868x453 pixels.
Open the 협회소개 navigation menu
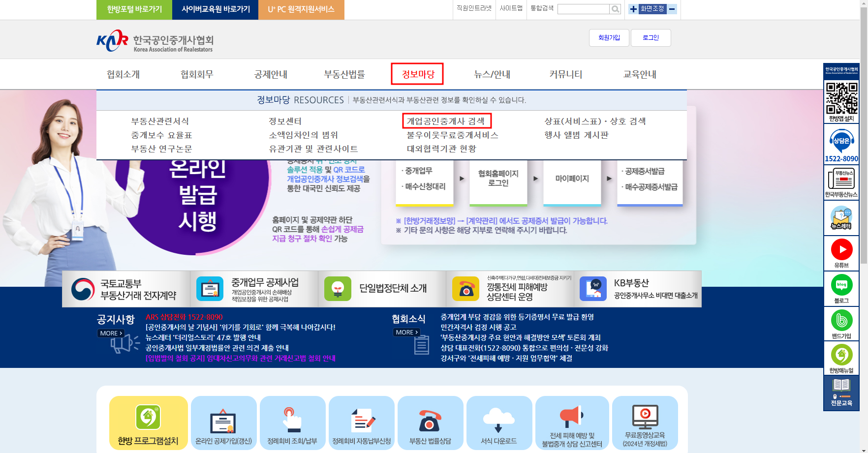[x=124, y=74]
